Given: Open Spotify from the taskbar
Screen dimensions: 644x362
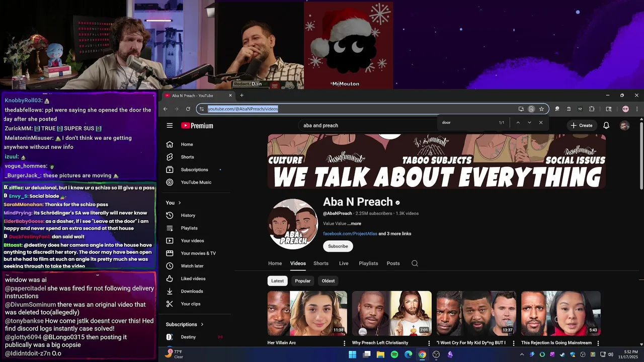Looking at the screenshot, I should pos(394,354).
